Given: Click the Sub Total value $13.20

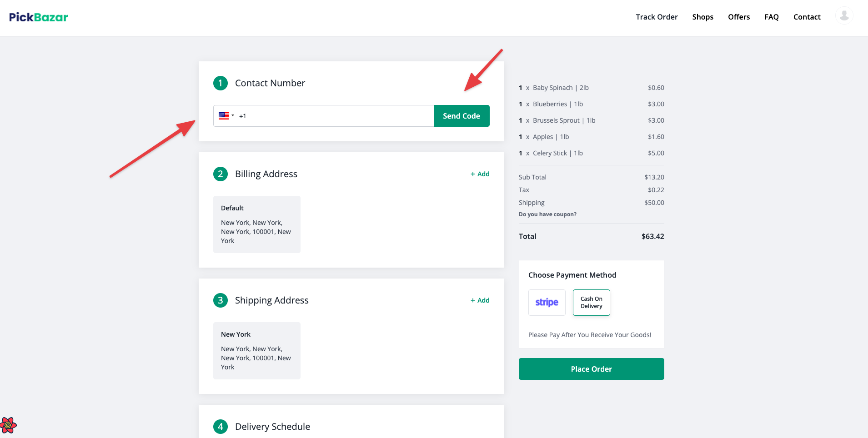Looking at the screenshot, I should coord(654,177).
